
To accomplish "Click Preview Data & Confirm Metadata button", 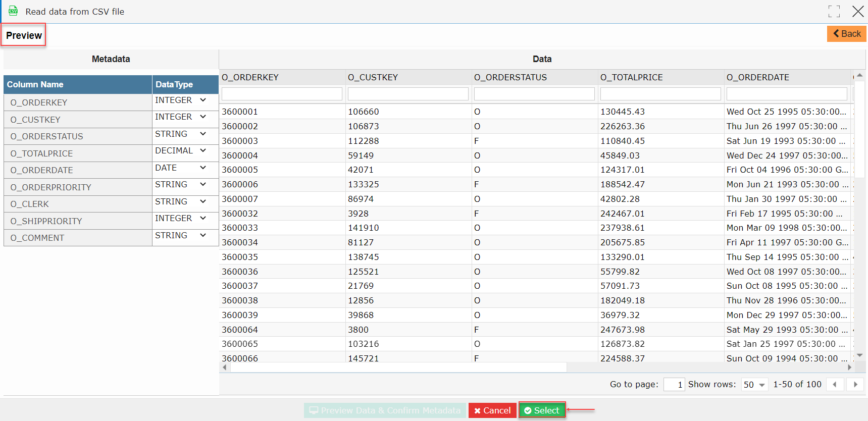I will click(x=385, y=410).
